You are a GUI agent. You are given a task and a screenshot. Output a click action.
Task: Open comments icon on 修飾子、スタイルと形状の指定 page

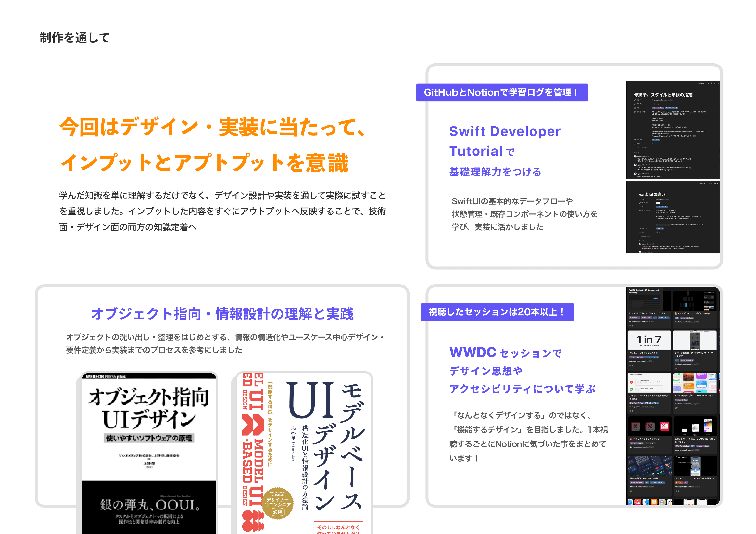click(x=712, y=84)
